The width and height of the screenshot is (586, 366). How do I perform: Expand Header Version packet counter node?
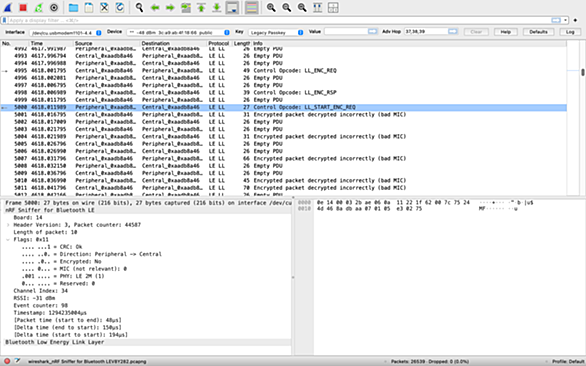point(8,225)
